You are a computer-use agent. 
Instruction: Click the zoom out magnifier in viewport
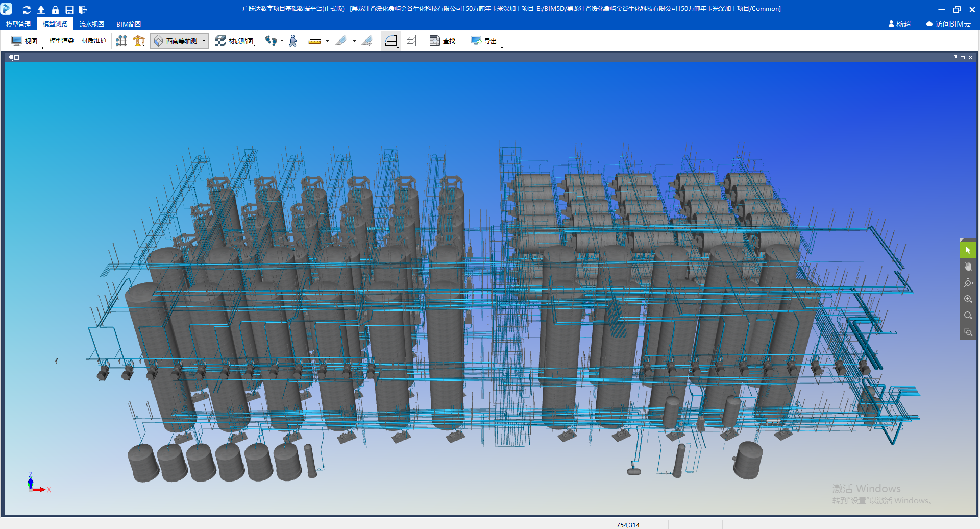(x=968, y=316)
